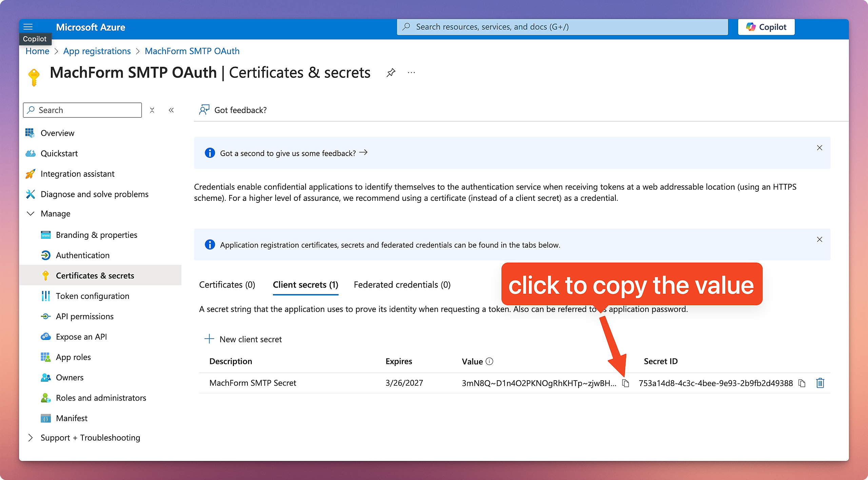Expand Support + Troubleshooting section
This screenshot has width=868, height=480.
pos(31,438)
